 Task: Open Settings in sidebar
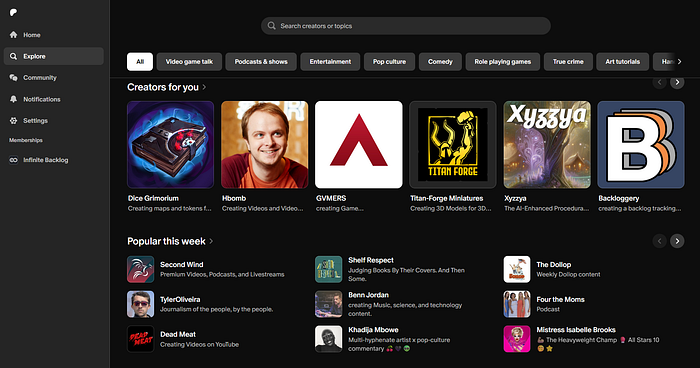point(54,121)
